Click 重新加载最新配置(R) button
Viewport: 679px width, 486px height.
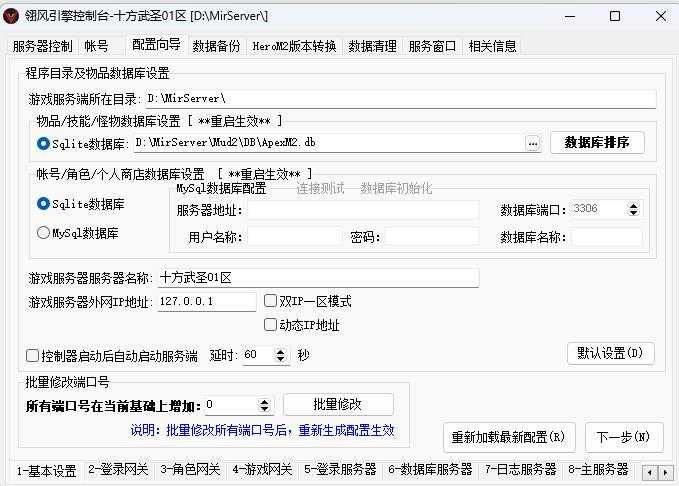509,437
